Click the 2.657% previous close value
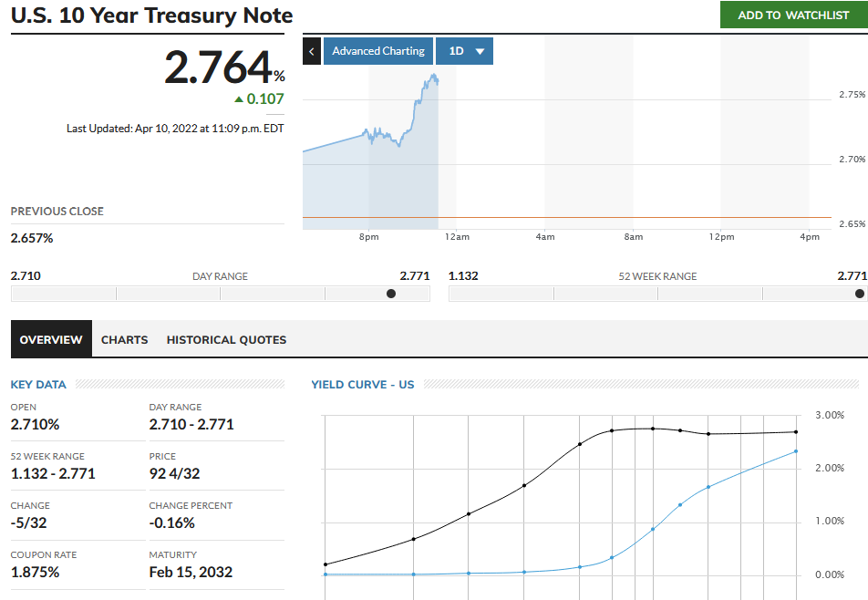 (x=32, y=238)
